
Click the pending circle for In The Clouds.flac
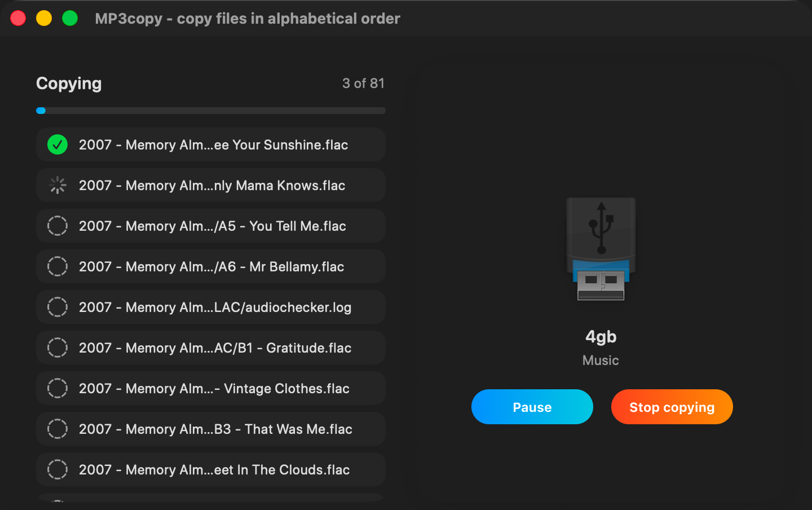(x=58, y=469)
